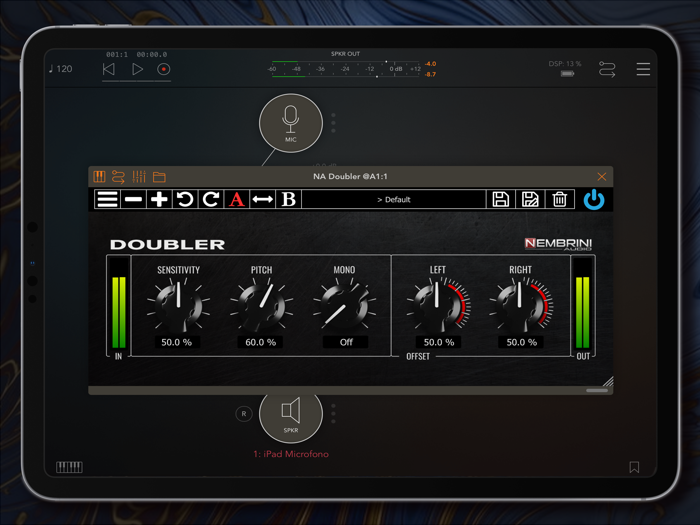
Task: Start playback with the play button
Action: pyautogui.click(x=138, y=69)
